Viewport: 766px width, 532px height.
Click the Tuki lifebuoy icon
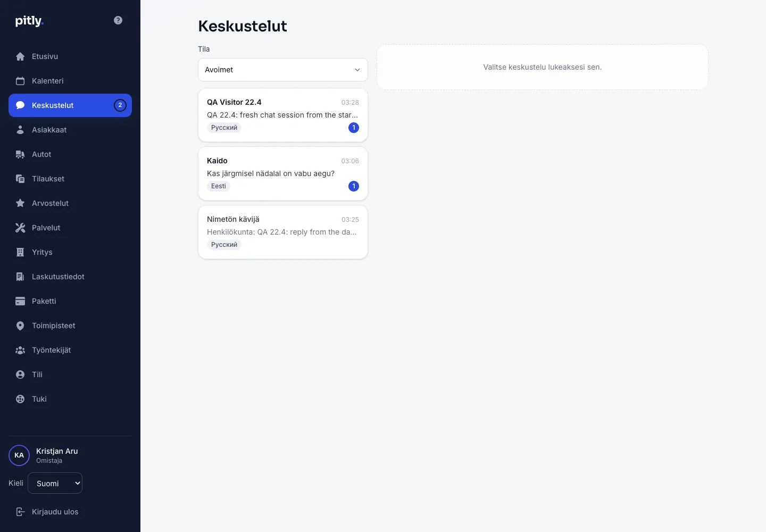click(20, 399)
